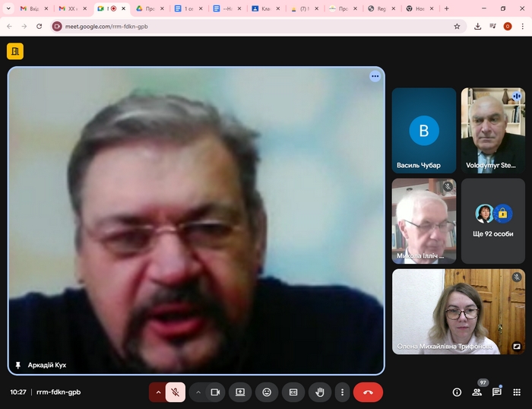
Task: Expand video settings arrow
Action: (x=198, y=392)
